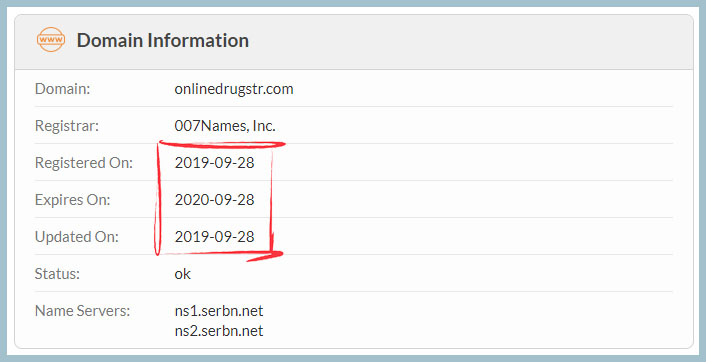Click the gray header bar of the panel
Image resolution: width=706 pixels, height=362 pixels.
(x=353, y=42)
